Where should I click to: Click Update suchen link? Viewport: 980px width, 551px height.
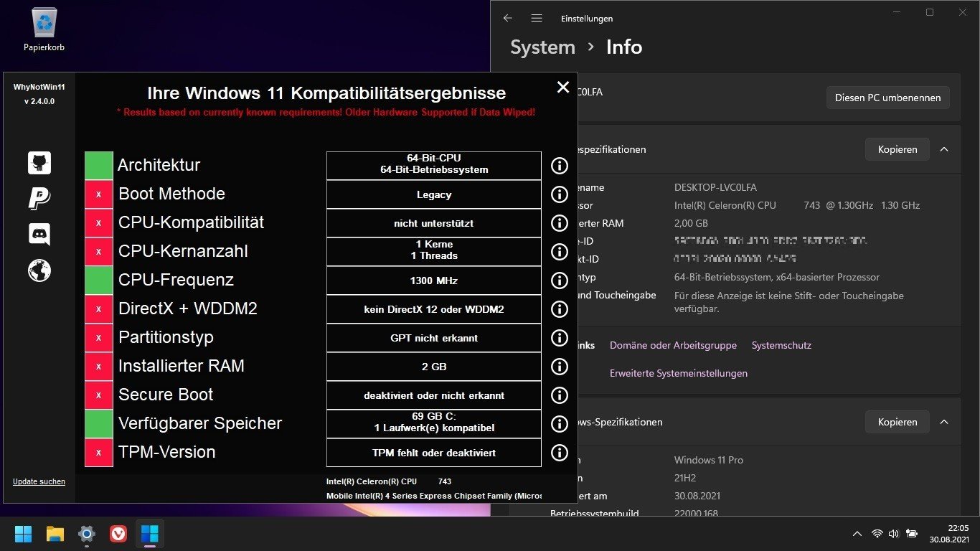[x=39, y=481]
